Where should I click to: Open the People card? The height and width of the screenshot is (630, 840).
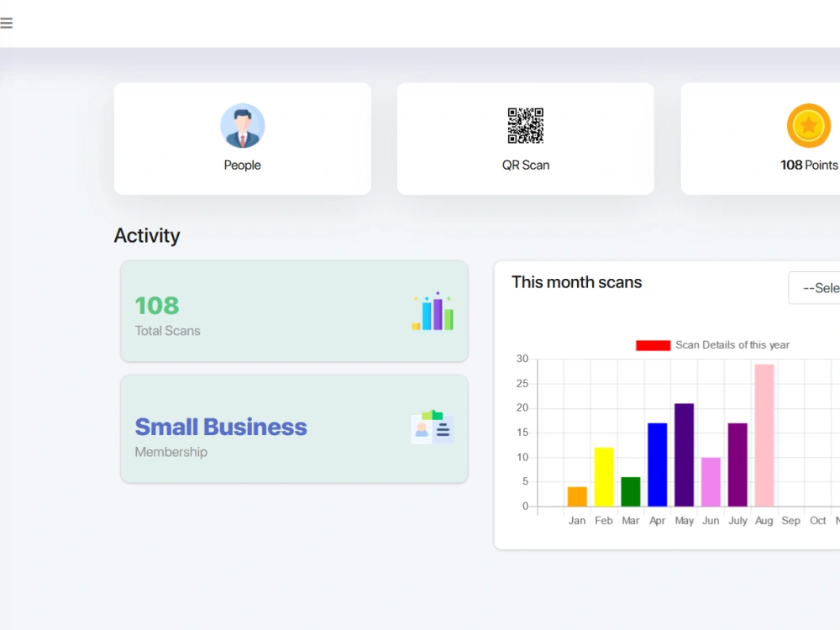[242, 139]
